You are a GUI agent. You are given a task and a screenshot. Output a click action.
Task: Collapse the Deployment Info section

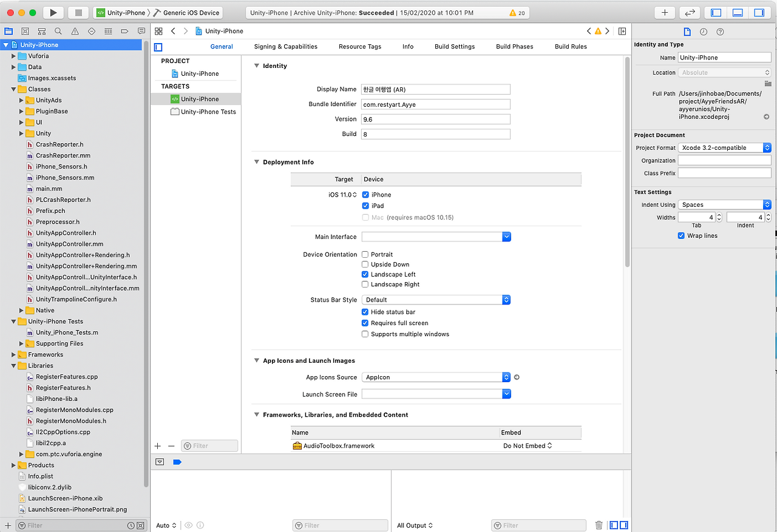click(257, 163)
